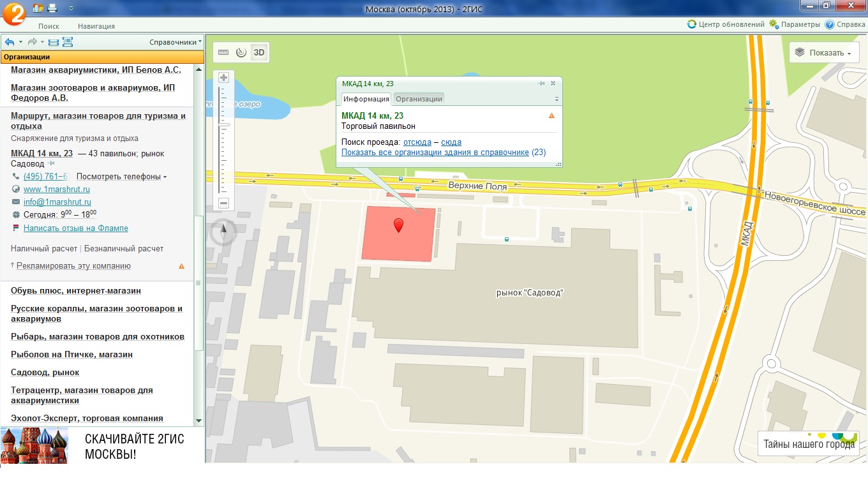Click Рекламировать эту компанию link
868x490 pixels.
[x=73, y=265]
